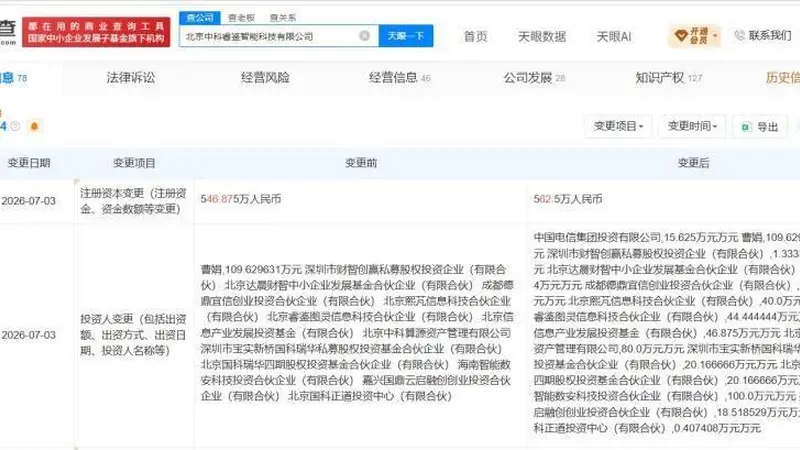Open the 经营信息 tab
Screen dimensions: 800x450
pos(399,78)
